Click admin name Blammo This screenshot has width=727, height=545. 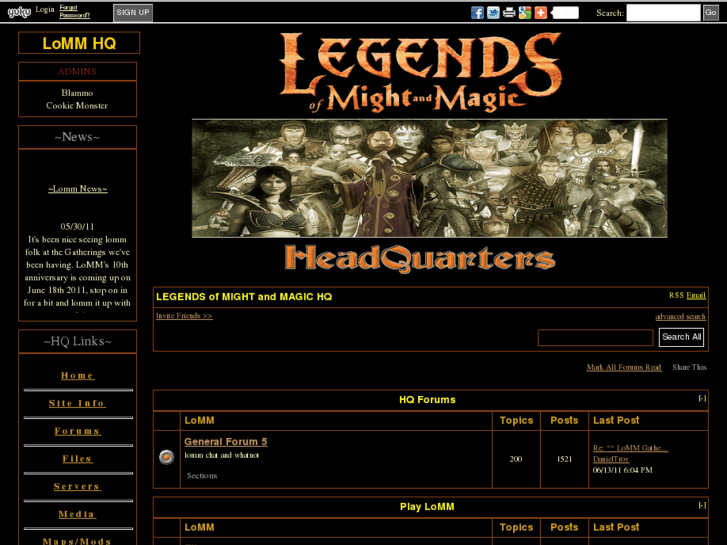click(x=77, y=93)
